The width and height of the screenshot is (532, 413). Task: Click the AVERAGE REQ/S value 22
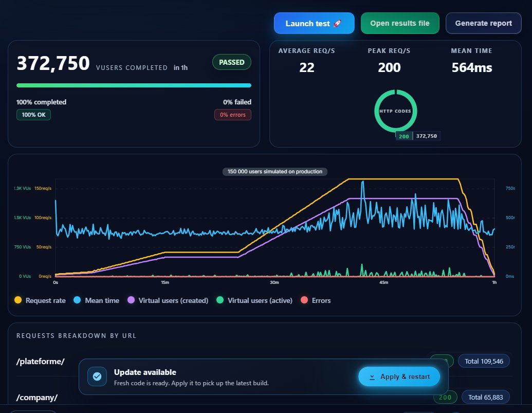click(307, 67)
